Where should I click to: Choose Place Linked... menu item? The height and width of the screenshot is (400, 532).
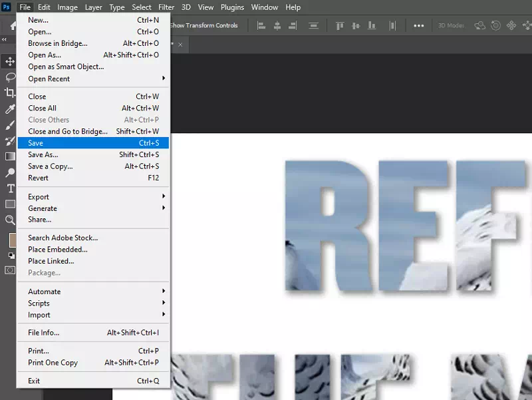(93, 261)
